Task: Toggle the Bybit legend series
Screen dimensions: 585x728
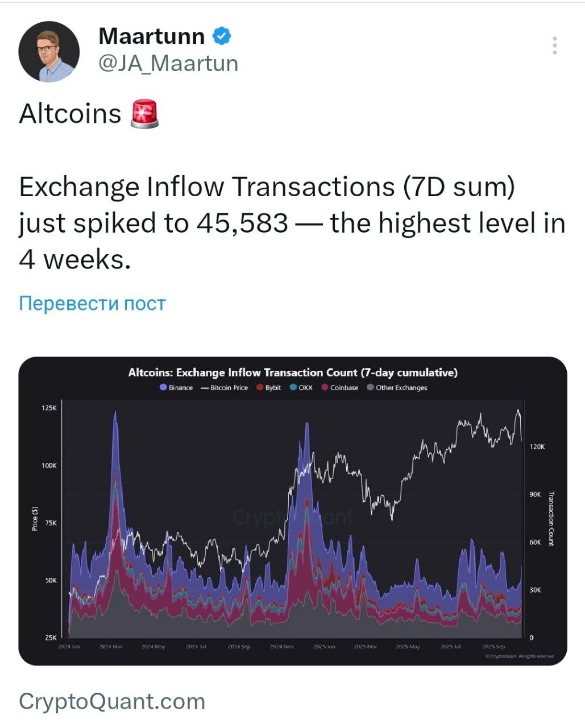Action: [269, 387]
